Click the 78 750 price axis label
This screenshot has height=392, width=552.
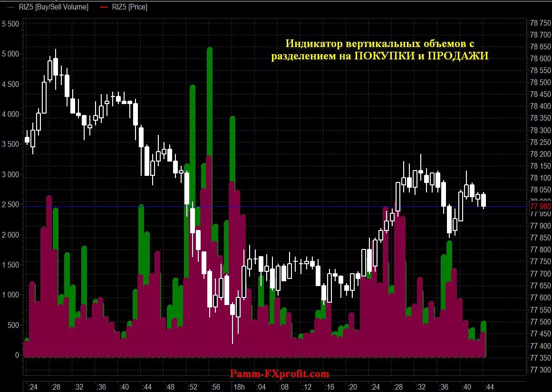click(541, 23)
